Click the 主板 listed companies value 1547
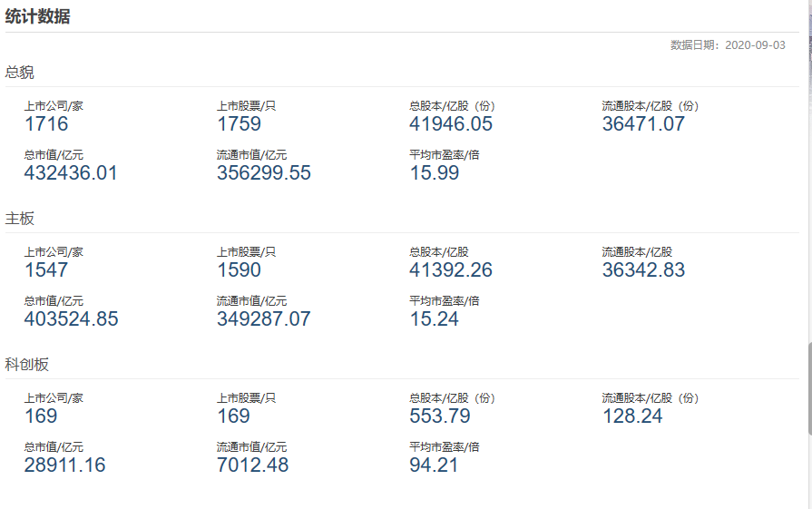 click(x=46, y=270)
